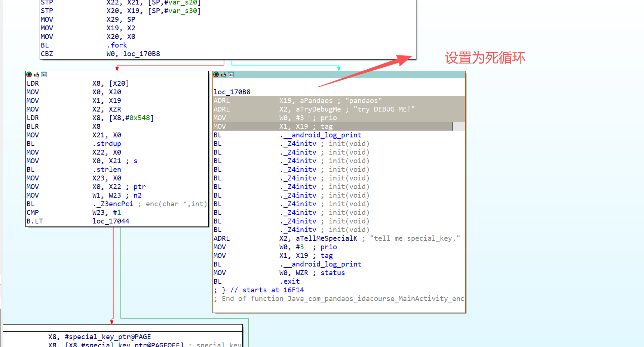Select MOV W1, W23 ; n2 line
This screenshot has height=347, width=644.
84,195
